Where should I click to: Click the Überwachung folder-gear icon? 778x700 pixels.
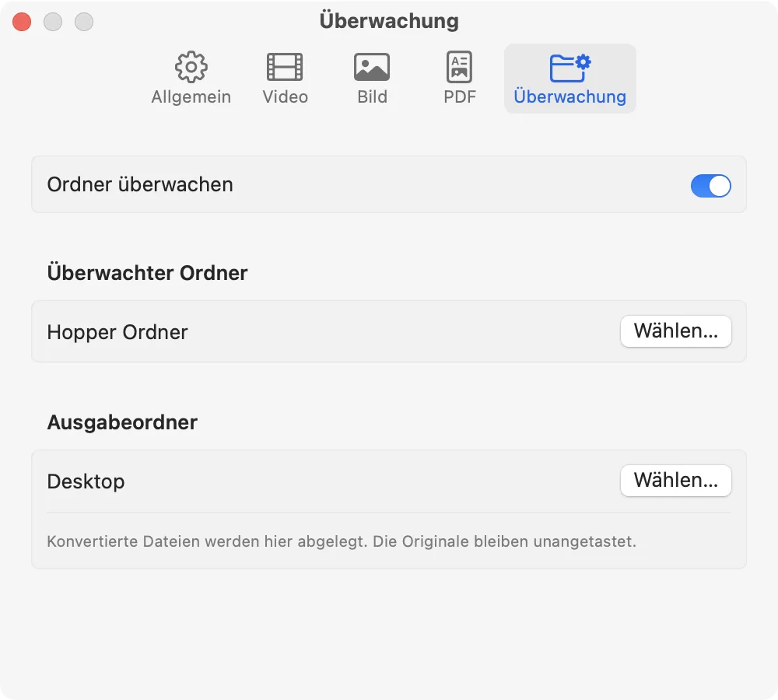click(569, 68)
